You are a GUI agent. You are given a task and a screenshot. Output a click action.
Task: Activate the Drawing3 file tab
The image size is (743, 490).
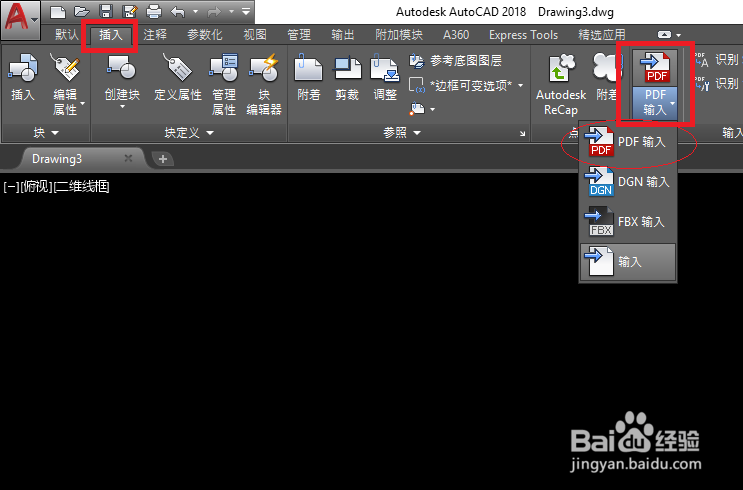[57, 159]
